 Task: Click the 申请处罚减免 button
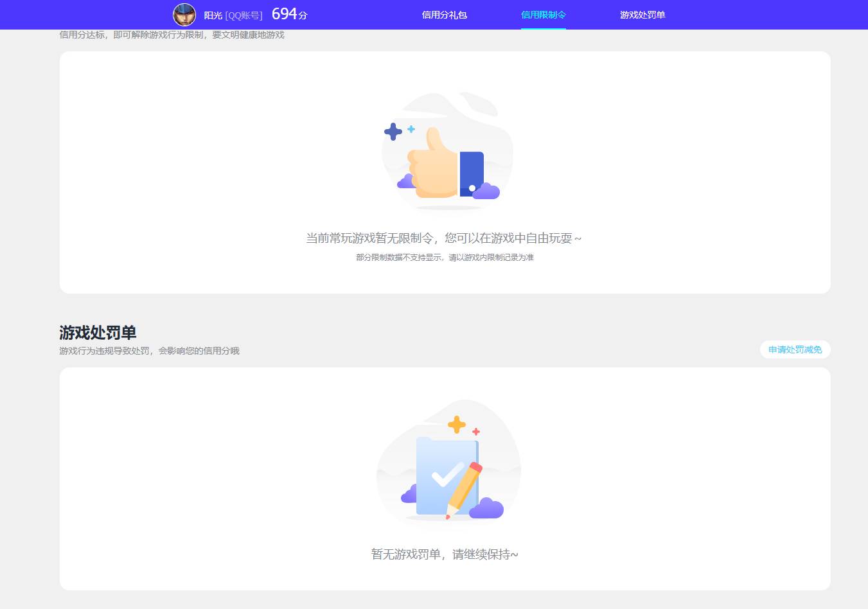pyautogui.click(x=795, y=349)
